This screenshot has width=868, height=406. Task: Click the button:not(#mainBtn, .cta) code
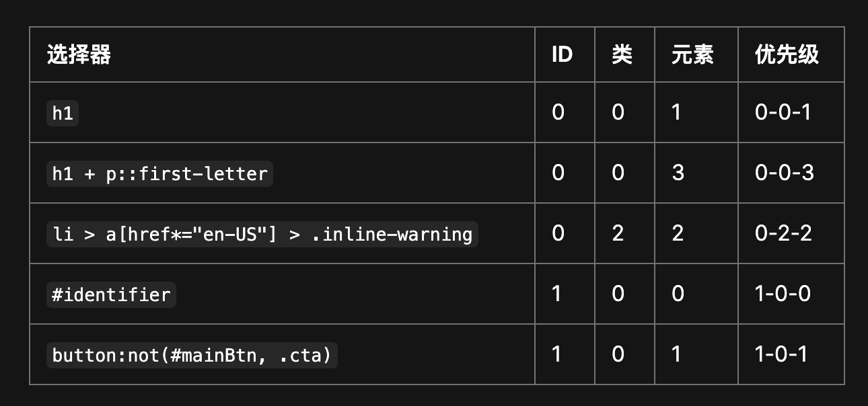pos(192,355)
